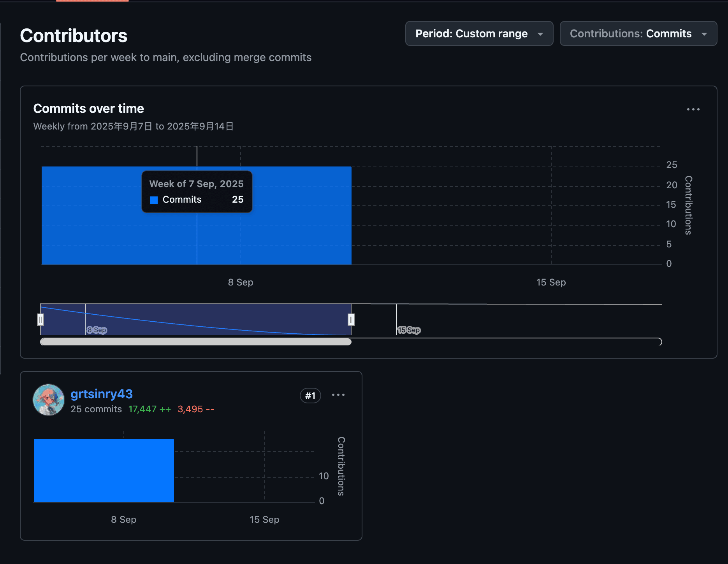
Task: Click the blue bar in grtsinry43's chart
Action: [104, 470]
